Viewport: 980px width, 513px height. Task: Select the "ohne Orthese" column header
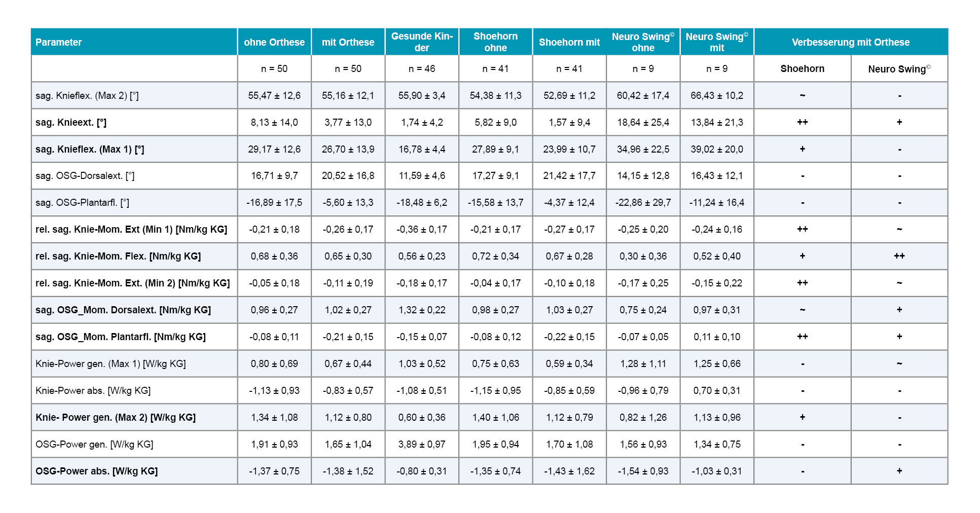pyautogui.click(x=274, y=42)
